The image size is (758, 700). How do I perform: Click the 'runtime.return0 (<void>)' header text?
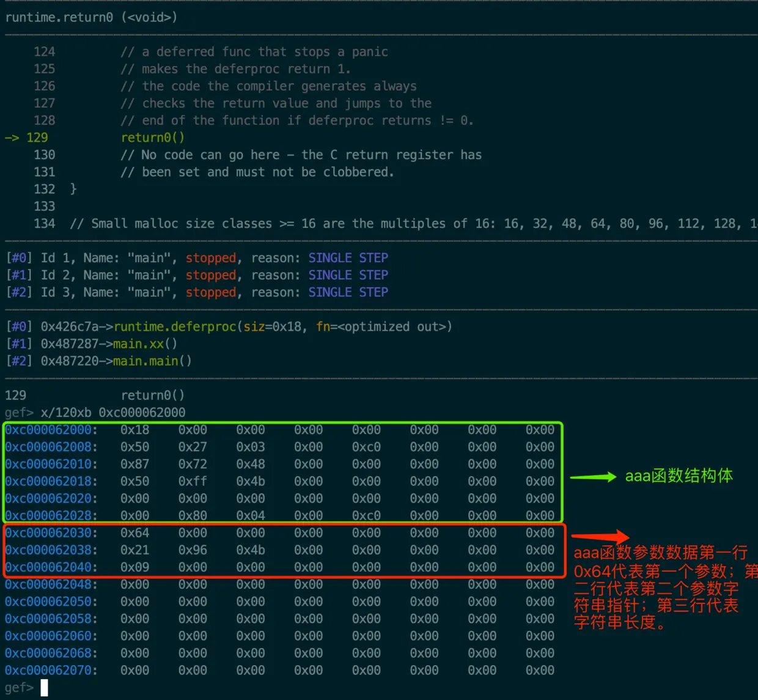click(x=91, y=17)
